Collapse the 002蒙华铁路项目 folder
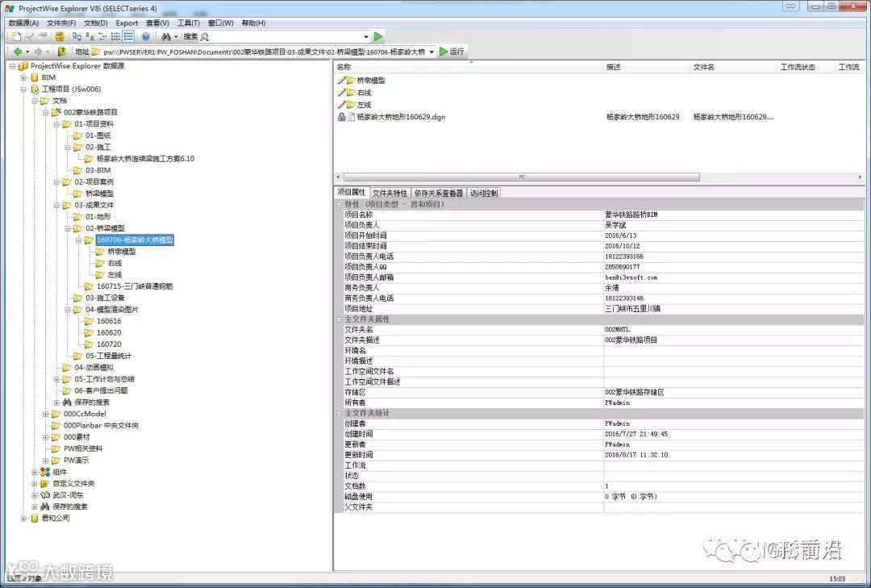Screen dimensions: 871x588 click(46, 112)
